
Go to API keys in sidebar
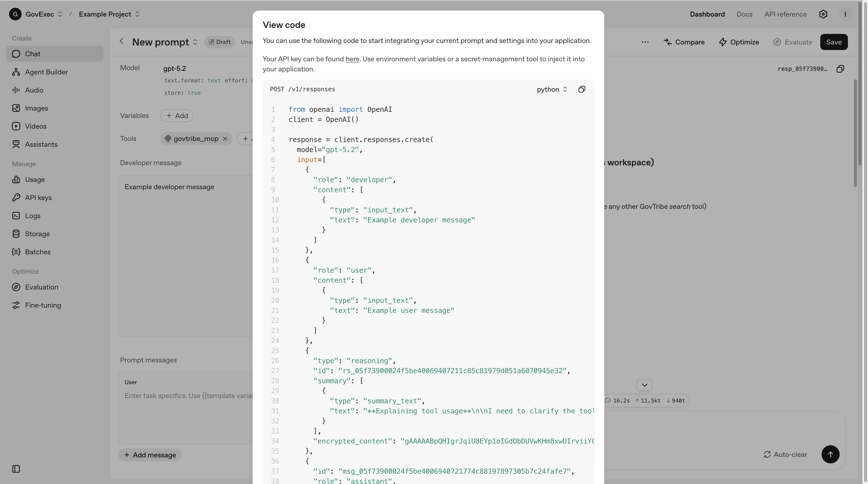[38, 198]
